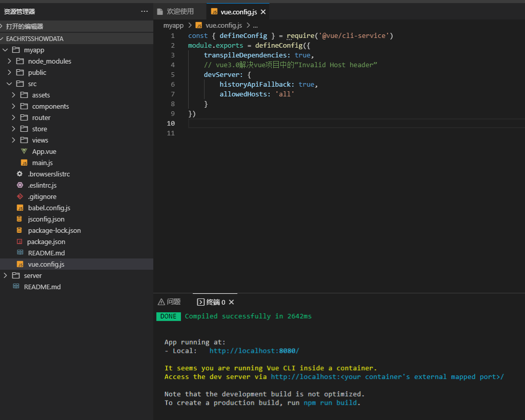The image size is (525, 420).
Task: Click vue.config.js in the breadcrumb bar
Action: (224, 25)
